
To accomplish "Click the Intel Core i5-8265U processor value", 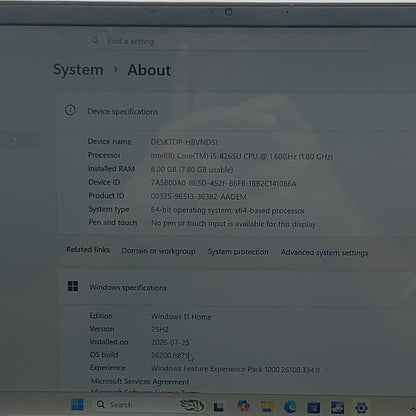I will coord(242,156).
